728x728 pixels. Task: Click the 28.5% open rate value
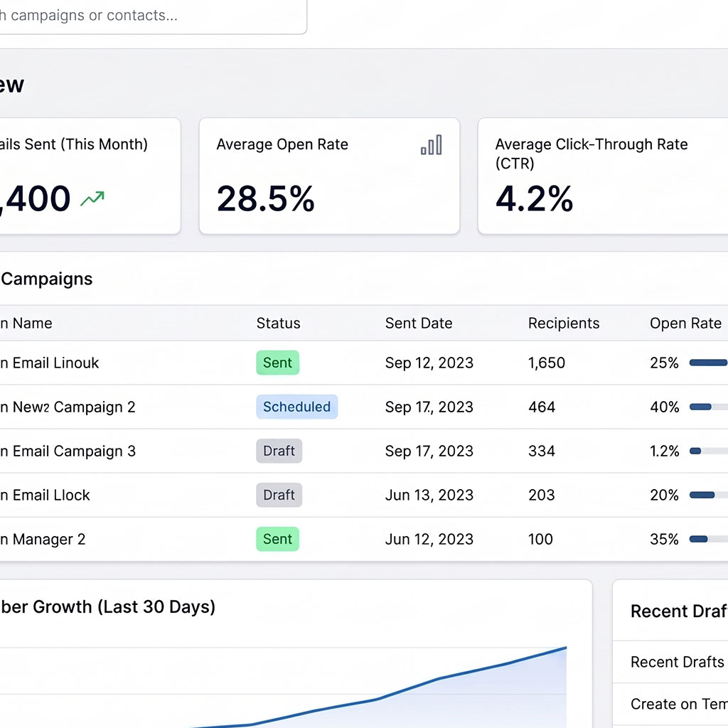266,199
